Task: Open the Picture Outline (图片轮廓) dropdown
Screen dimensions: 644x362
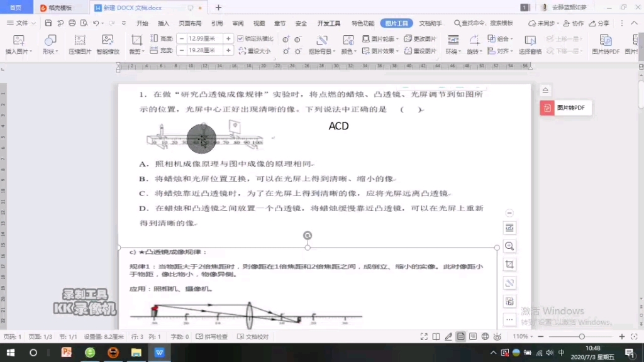Action: tap(381, 38)
